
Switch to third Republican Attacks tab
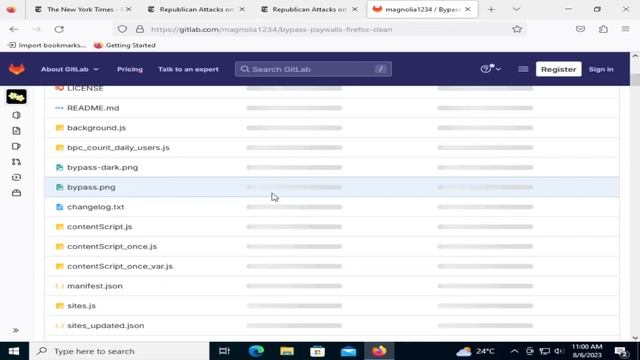tap(309, 9)
